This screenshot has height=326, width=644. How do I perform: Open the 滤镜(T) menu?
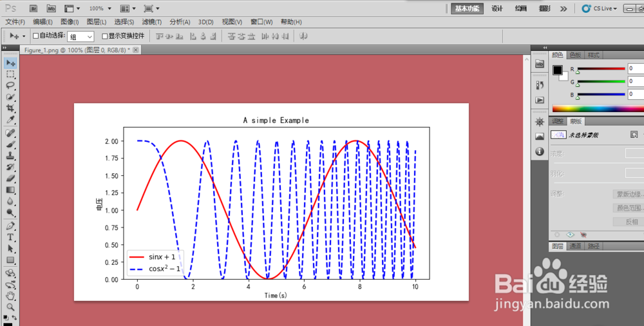151,22
